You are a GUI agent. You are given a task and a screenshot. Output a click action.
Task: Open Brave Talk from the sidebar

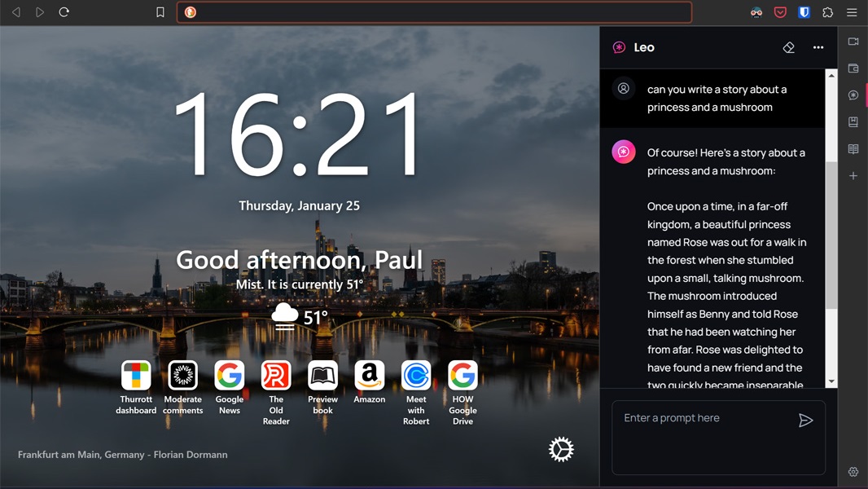coord(853,42)
